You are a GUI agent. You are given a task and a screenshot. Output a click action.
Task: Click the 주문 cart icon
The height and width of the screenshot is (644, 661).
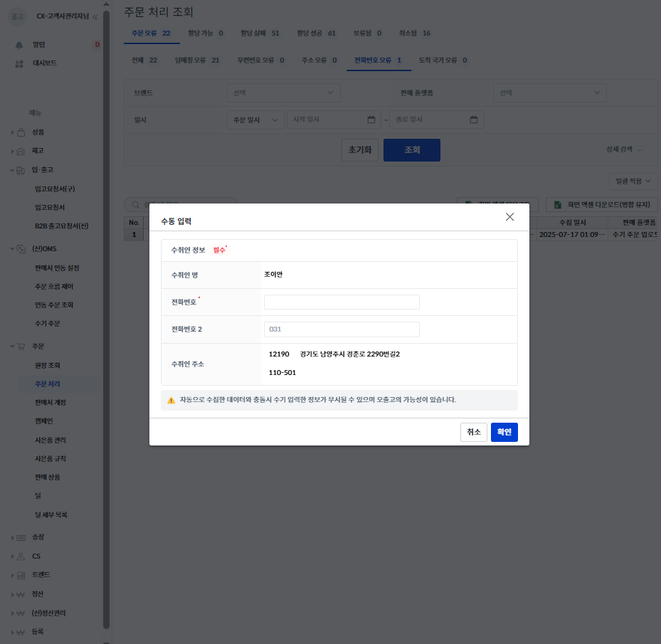point(21,347)
